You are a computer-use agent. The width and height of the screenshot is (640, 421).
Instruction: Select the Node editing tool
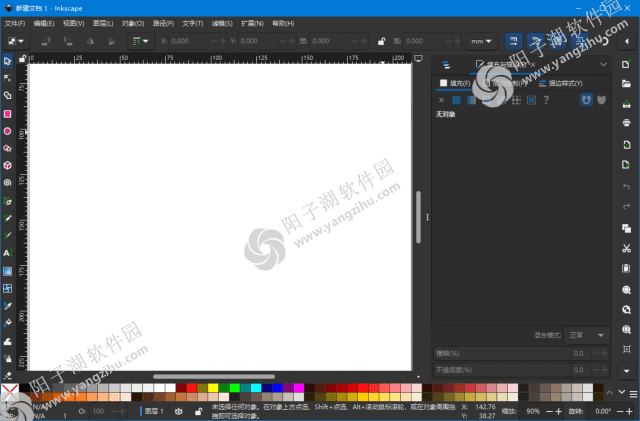point(7,78)
